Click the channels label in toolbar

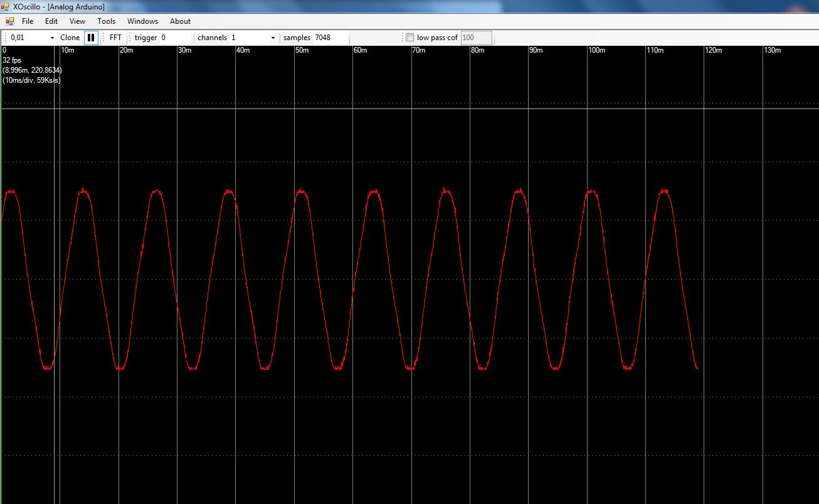point(212,38)
